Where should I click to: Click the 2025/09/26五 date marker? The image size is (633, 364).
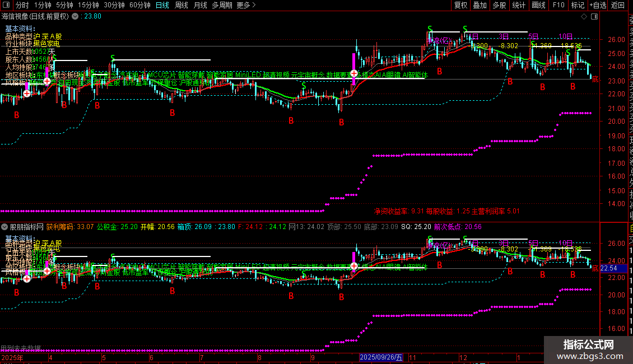[381, 357]
